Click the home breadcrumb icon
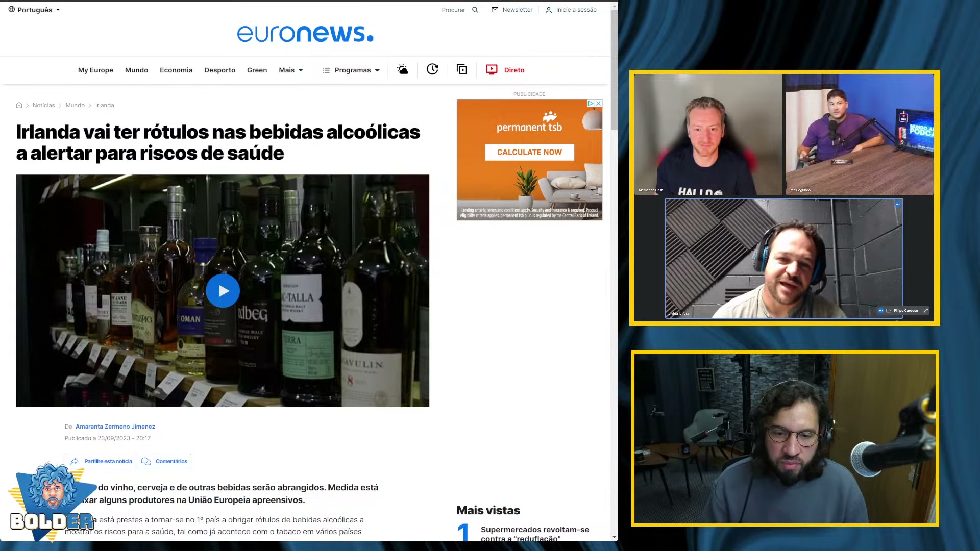 coord(19,105)
